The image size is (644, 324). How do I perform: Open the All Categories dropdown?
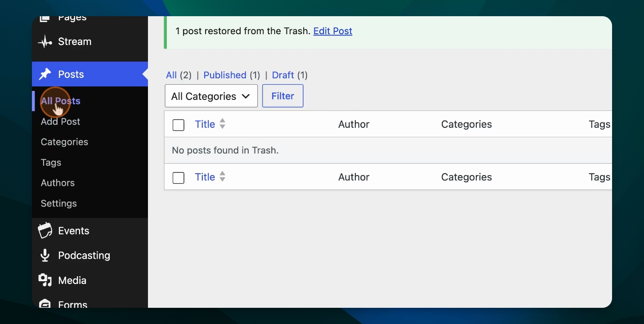click(x=211, y=96)
